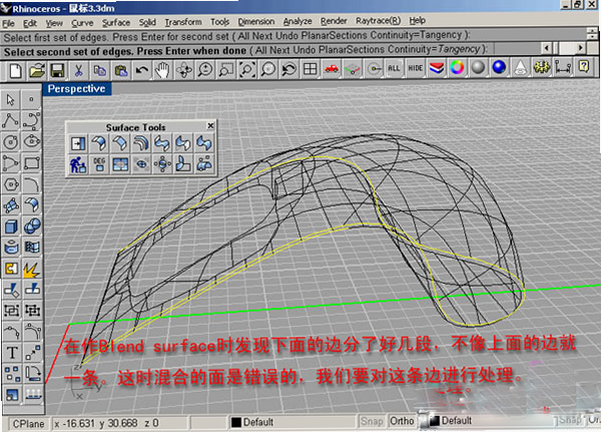Click the red car icon
This screenshot has width=601, height=432.
[331, 69]
